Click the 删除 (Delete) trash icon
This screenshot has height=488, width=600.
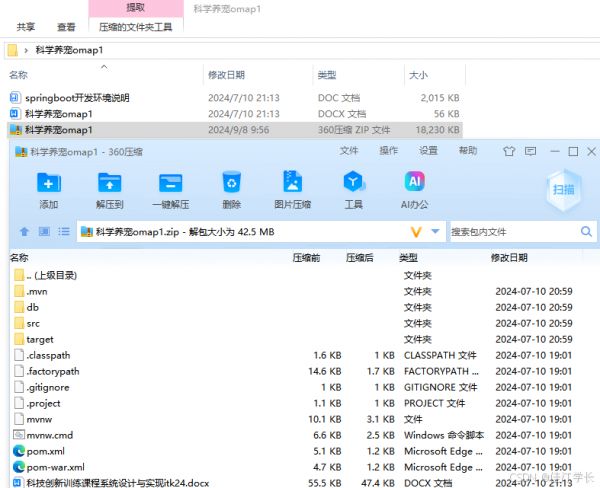coord(232,182)
